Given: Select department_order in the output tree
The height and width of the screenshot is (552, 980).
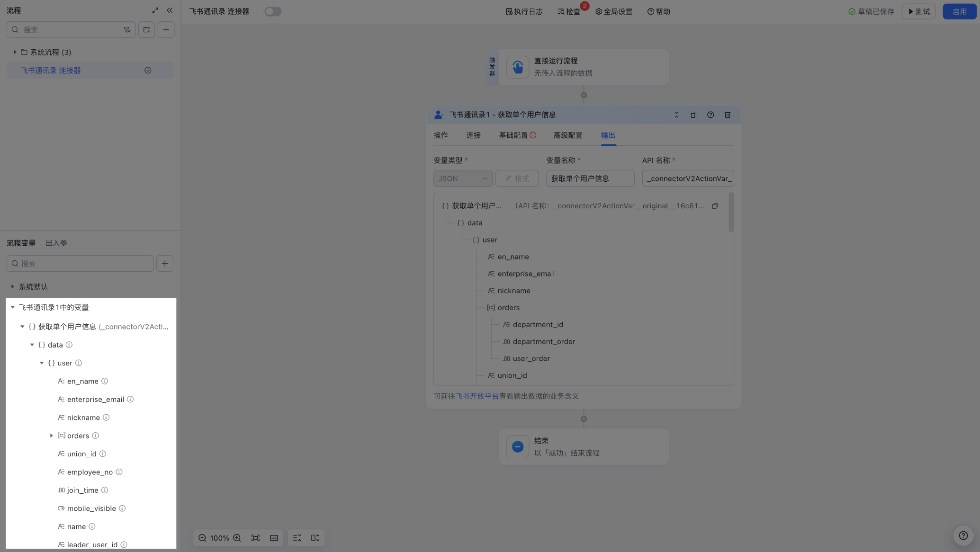Looking at the screenshot, I should [544, 342].
